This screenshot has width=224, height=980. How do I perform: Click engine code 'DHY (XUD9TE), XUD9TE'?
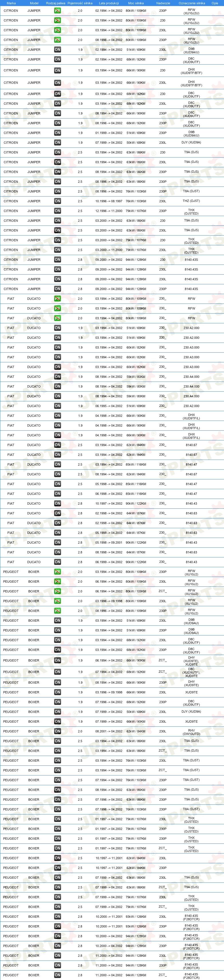[191, 660]
